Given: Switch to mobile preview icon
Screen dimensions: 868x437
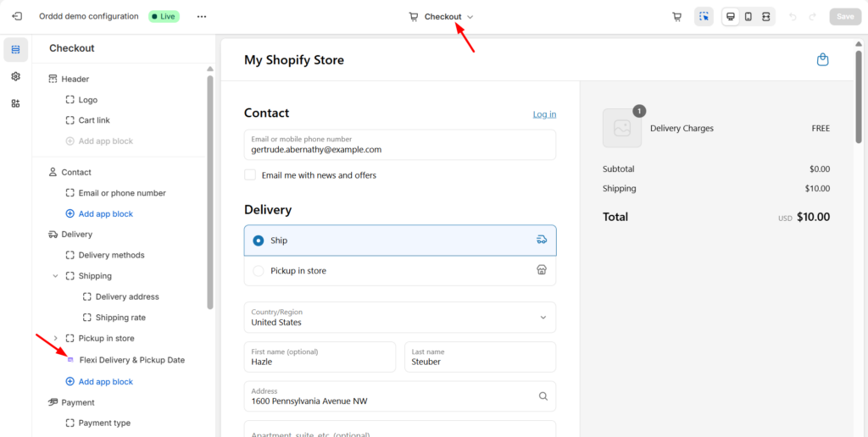Looking at the screenshot, I should tap(748, 17).
